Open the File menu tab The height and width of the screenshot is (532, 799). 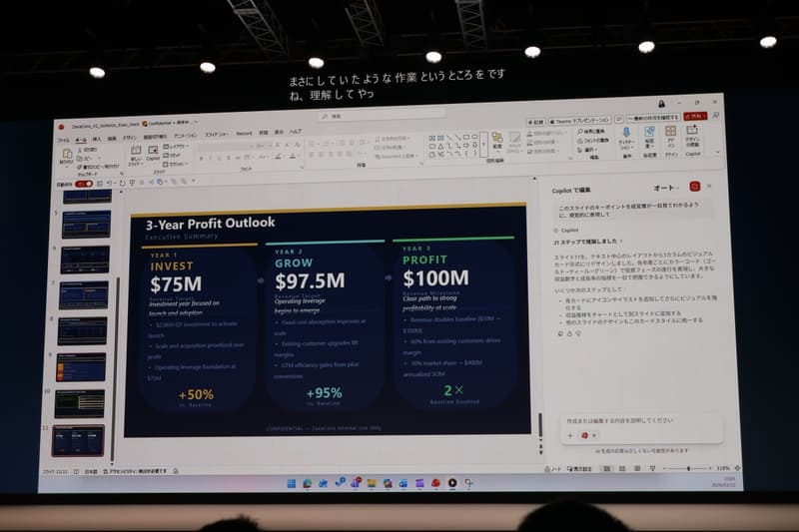click(63, 140)
